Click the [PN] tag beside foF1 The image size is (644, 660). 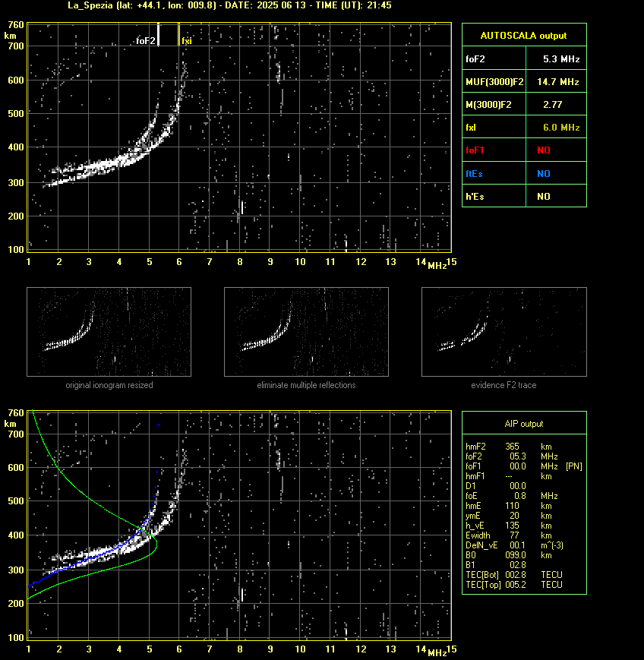coord(574,466)
